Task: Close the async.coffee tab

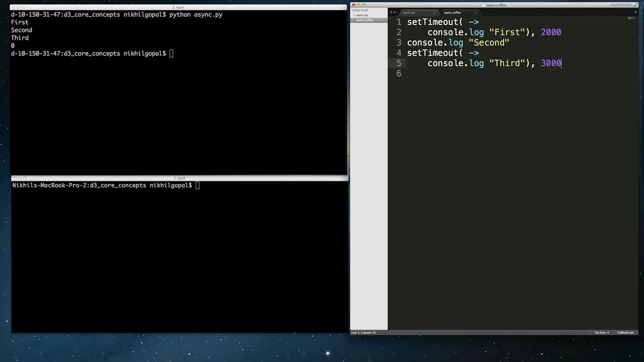Action: pyautogui.click(x=475, y=13)
